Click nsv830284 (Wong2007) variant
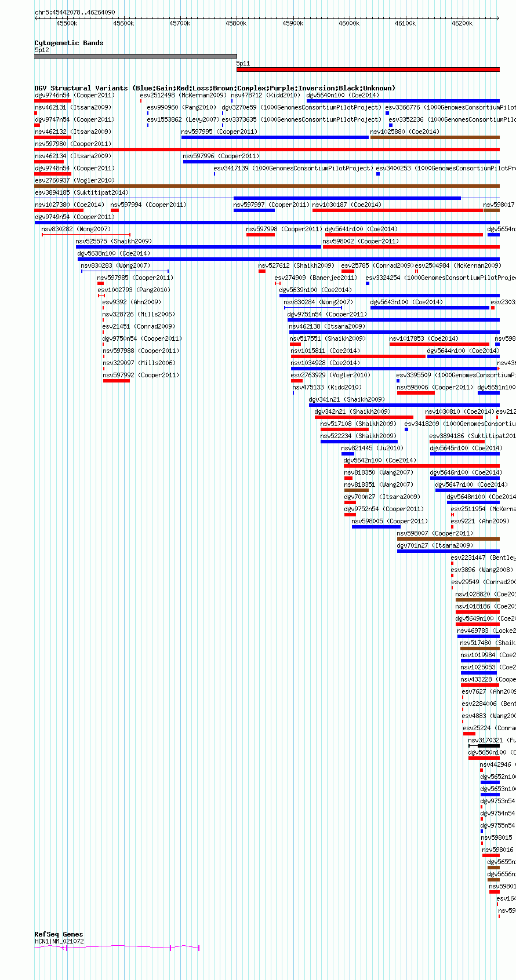The image size is (516, 980). point(313,308)
